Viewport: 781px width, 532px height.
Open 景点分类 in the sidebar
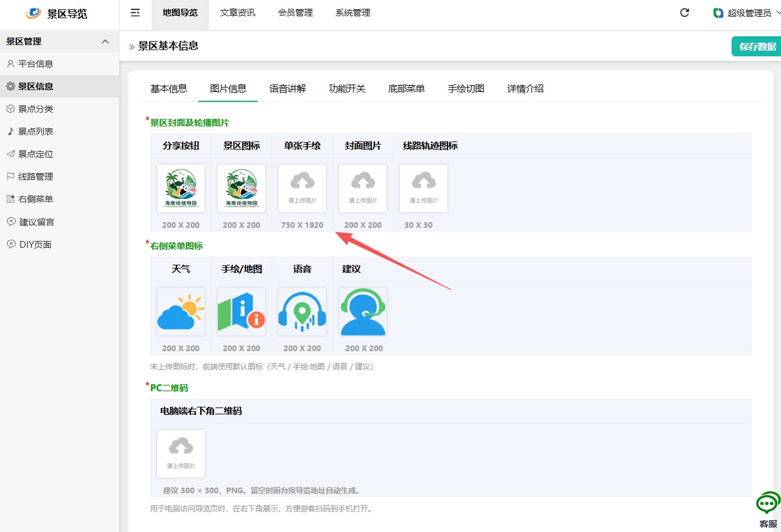tap(59, 109)
